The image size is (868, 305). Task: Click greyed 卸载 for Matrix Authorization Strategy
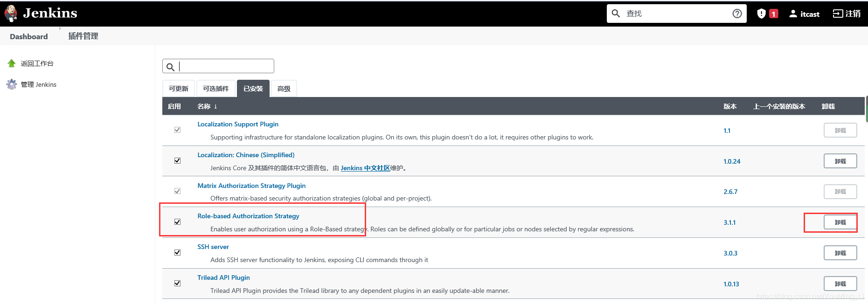coord(840,191)
